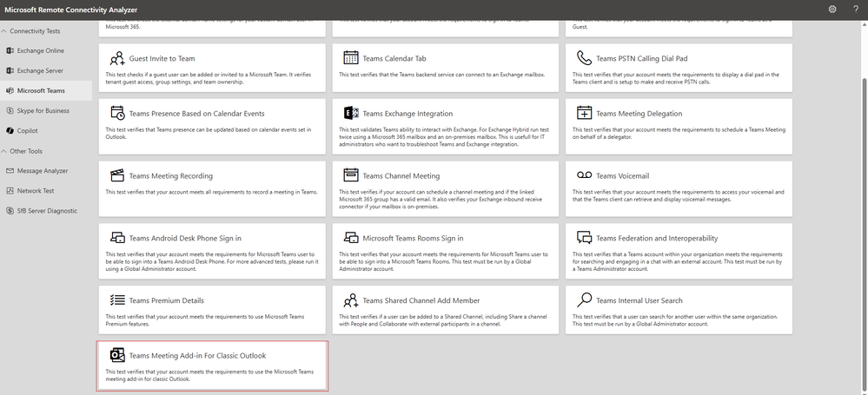Open the settings gear icon
Image resolution: width=868 pixels, height=395 pixels.
832,10
